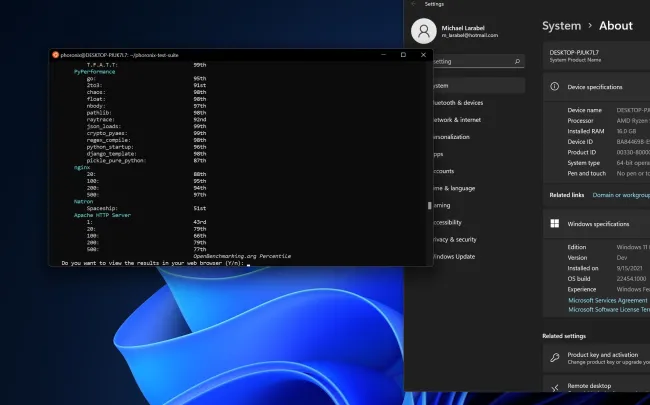Maximize the phoronix terminal window
650x405 pixels.
[x=403, y=55]
